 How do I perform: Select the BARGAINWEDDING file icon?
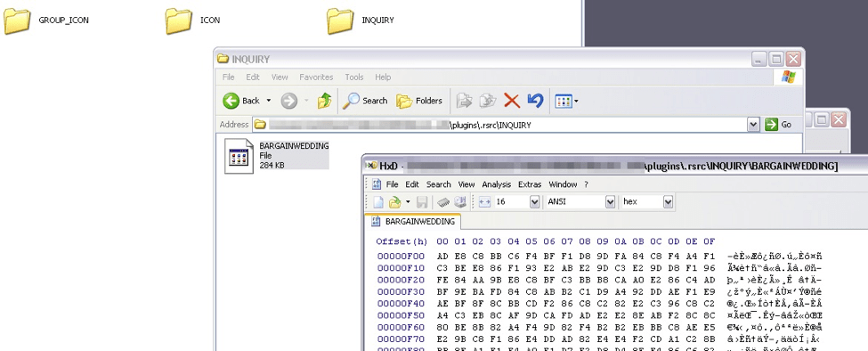tap(239, 156)
